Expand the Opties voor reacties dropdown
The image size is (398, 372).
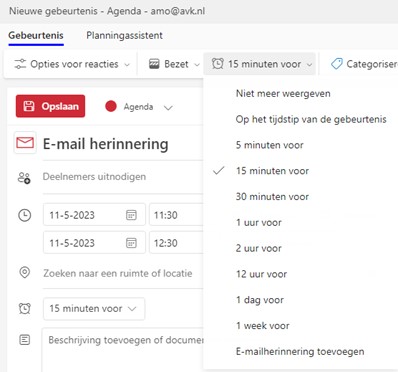click(x=127, y=65)
